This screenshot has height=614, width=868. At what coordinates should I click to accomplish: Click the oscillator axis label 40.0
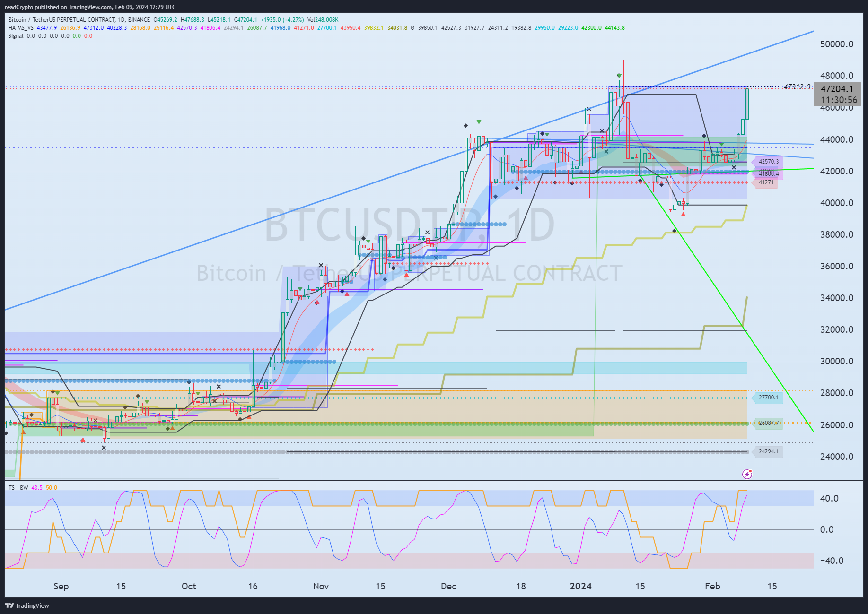pyautogui.click(x=829, y=498)
